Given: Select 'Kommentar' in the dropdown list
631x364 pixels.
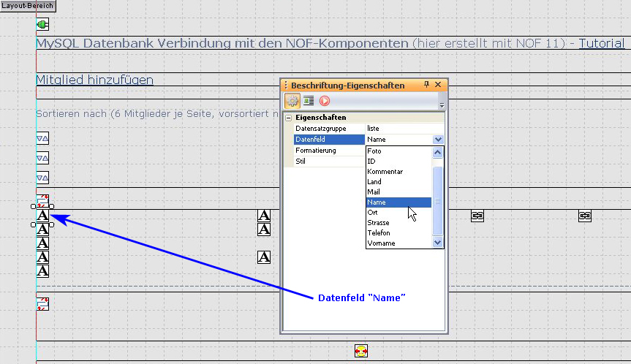Looking at the screenshot, I should [385, 172].
